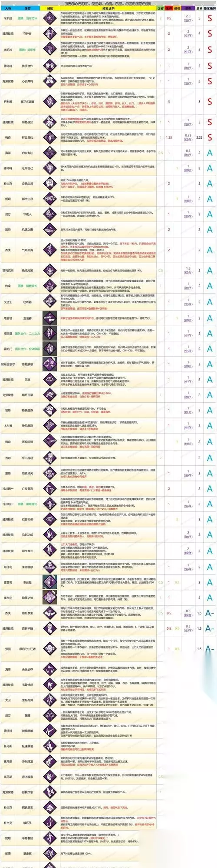Click the 守护者 perk icon

[x=50, y=33]
